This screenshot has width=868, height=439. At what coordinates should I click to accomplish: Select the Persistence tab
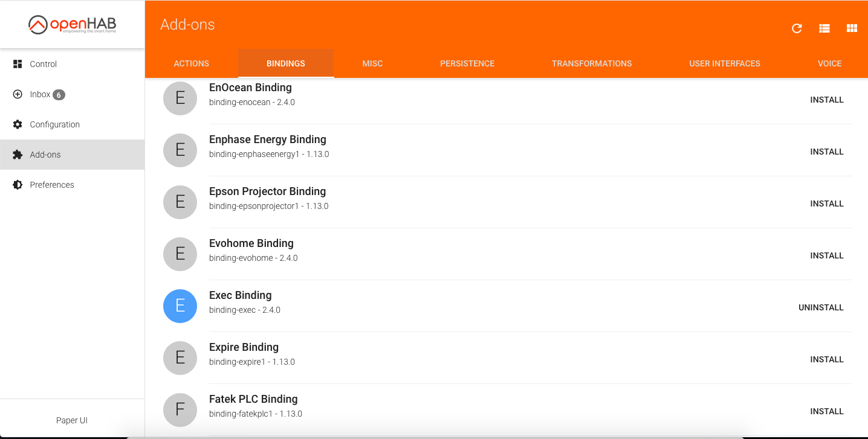pos(467,63)
